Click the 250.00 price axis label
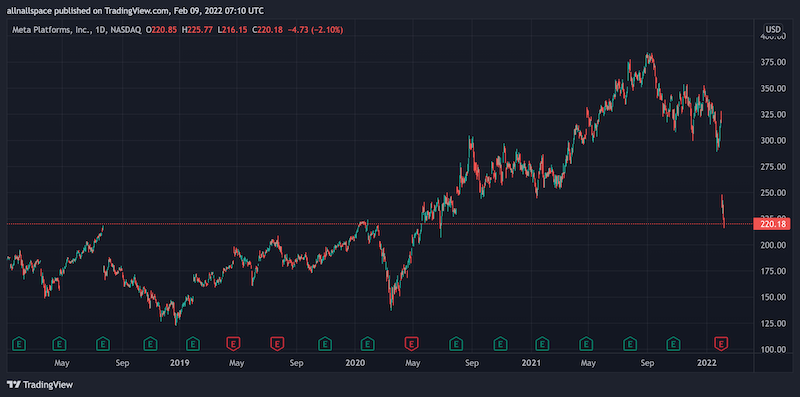 pyautogui.click(x=772, y=193)
